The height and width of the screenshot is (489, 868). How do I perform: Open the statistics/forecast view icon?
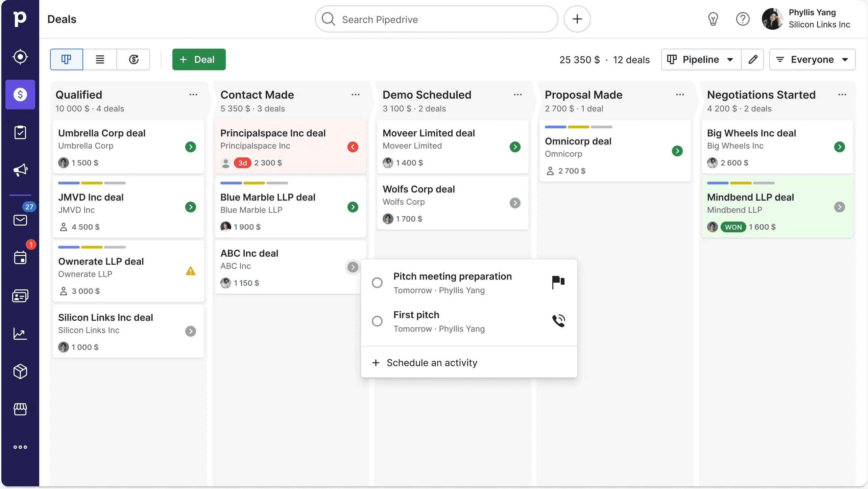pos(133,59)
